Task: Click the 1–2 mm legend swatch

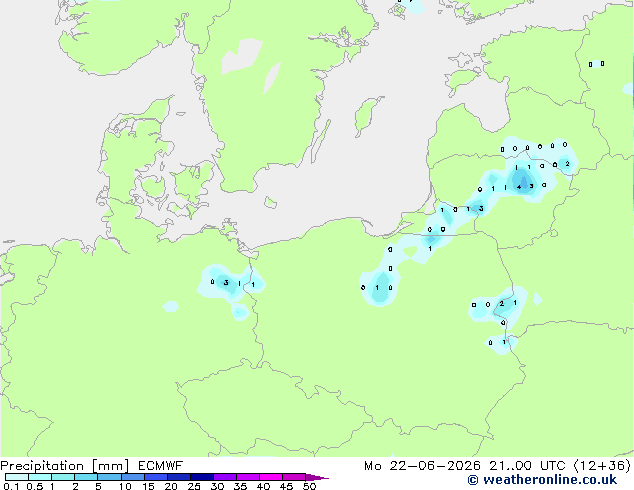Action: pos(63,477)
